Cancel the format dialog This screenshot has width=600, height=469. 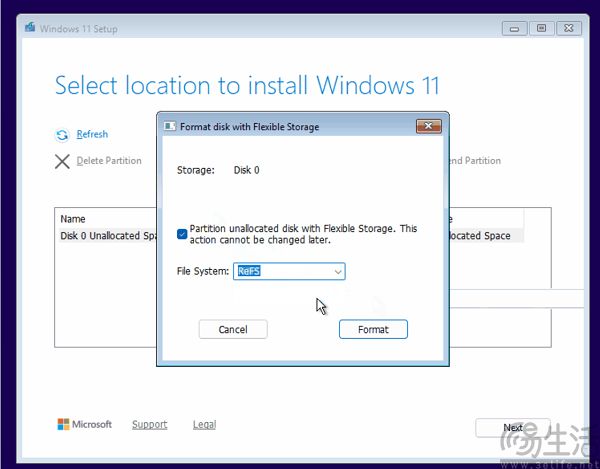click(233, 329)
